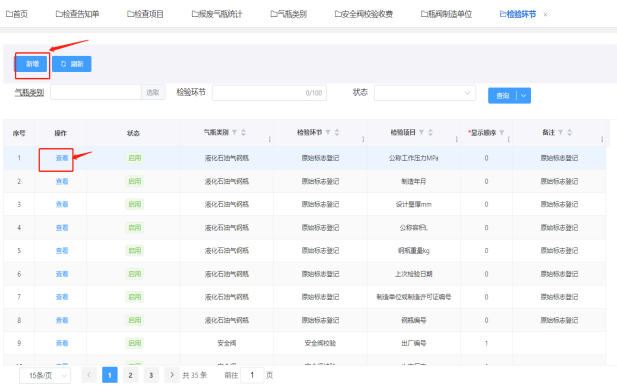
Task: Click the 操作 column header
Action: click(61, 133)
